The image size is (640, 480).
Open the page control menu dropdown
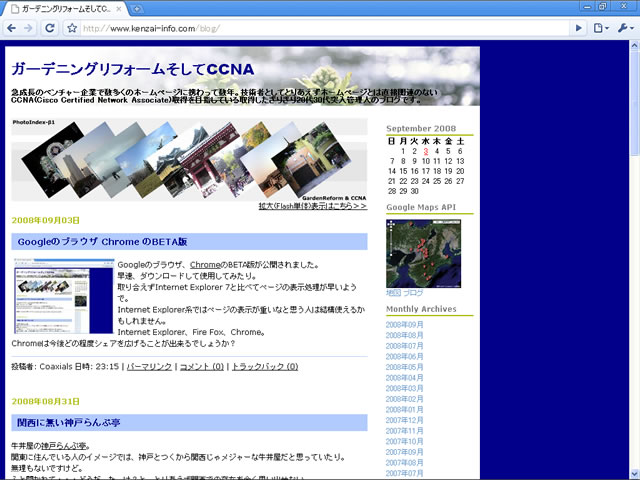(x=601, y=28)
